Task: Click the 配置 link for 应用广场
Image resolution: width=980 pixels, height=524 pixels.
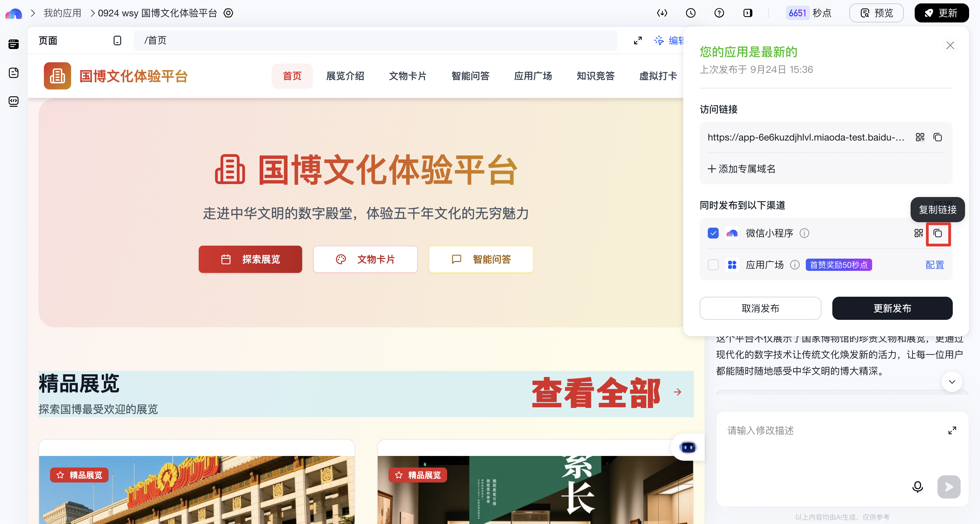Action: pyautogui.click(x=934, y=265)
